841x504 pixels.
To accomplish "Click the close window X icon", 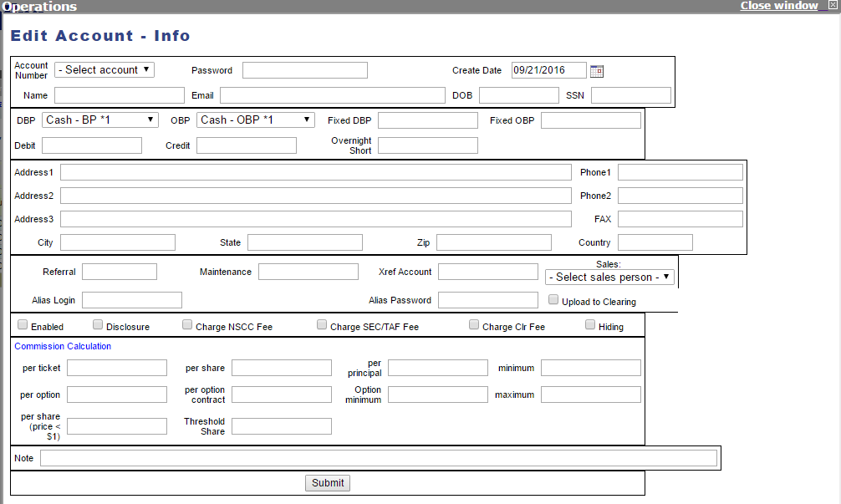I will click(833, 5).
